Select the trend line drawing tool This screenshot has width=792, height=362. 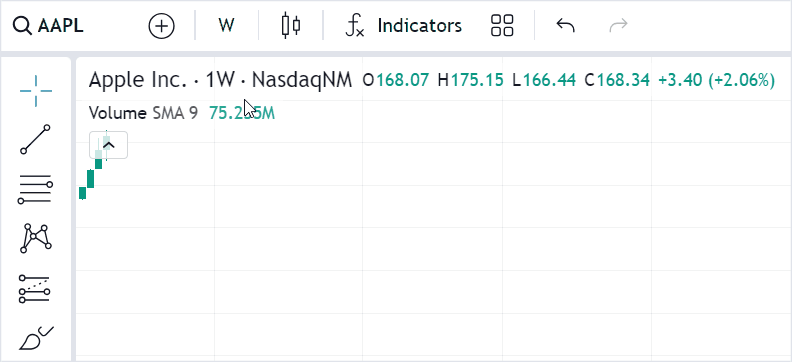(36, 139)
